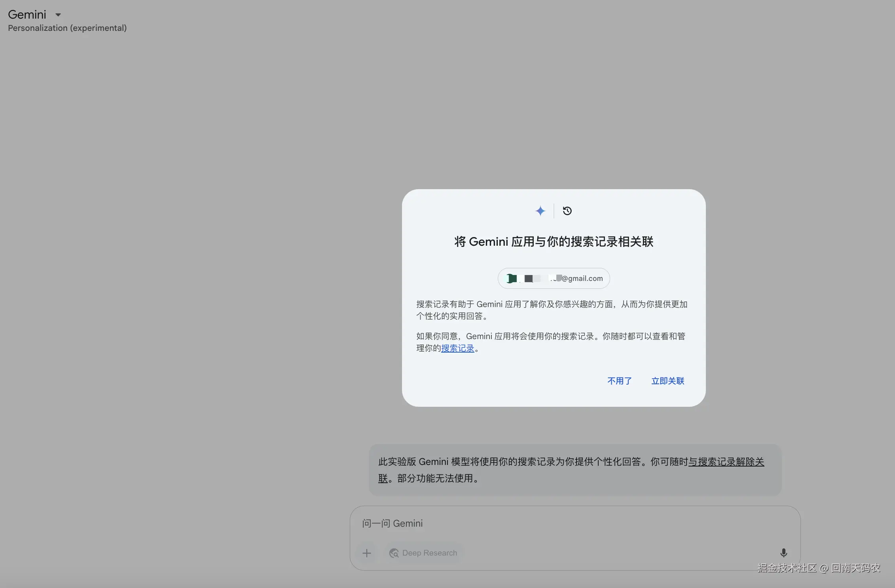Screen dimensions: 895x588
Task: Click the plus attachment icon
Action: [367, 553]
